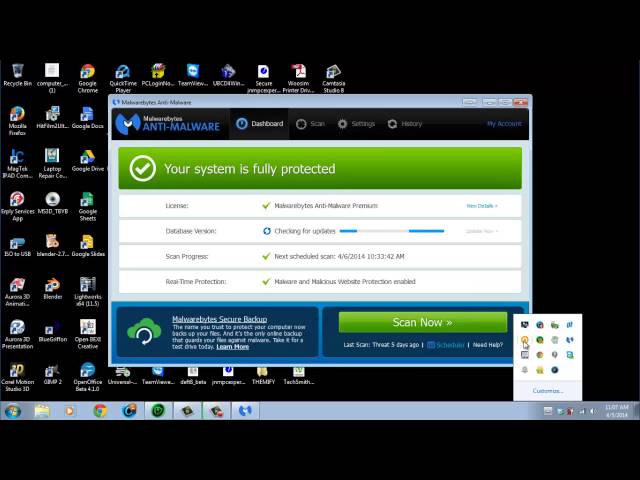Select the Google Chrome desktop shortcut

(x=88, y=78)
